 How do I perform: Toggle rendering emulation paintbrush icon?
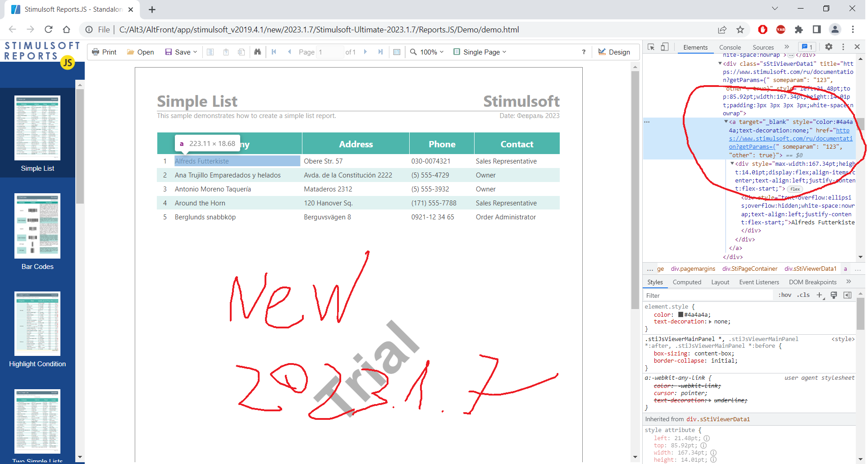click(834, 295)
